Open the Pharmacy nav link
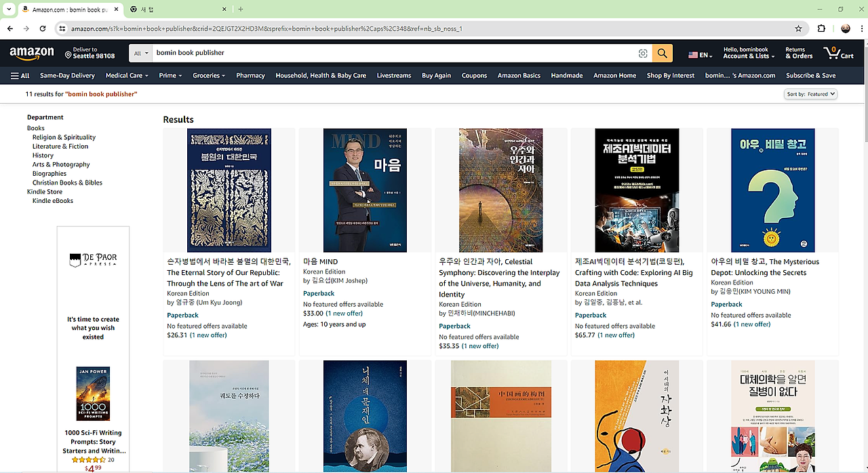 pos(250,75)
